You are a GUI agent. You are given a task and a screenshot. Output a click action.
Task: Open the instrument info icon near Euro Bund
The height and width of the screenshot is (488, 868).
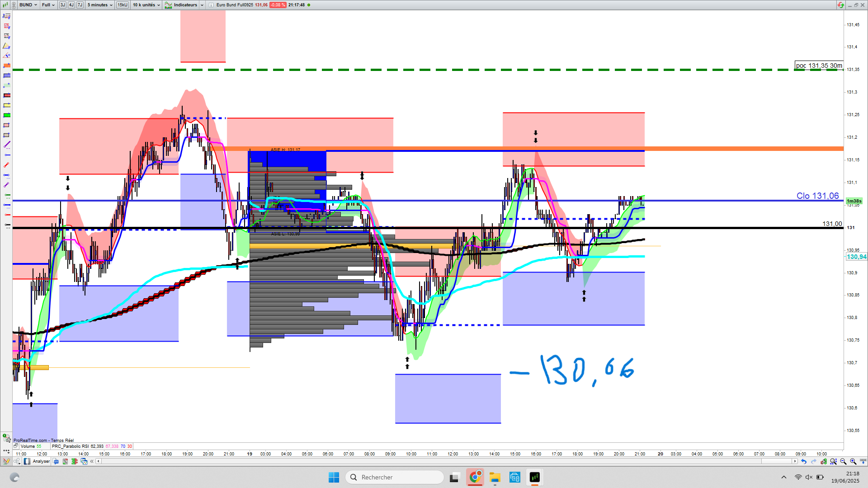(x=211, y=5)
